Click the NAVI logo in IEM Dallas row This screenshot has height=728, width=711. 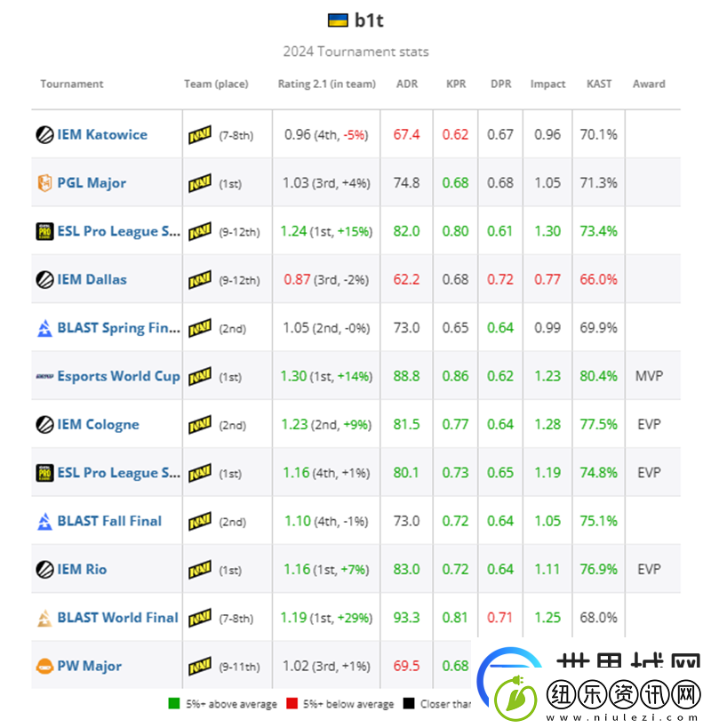pyautogui.click(x=200, y=280)
